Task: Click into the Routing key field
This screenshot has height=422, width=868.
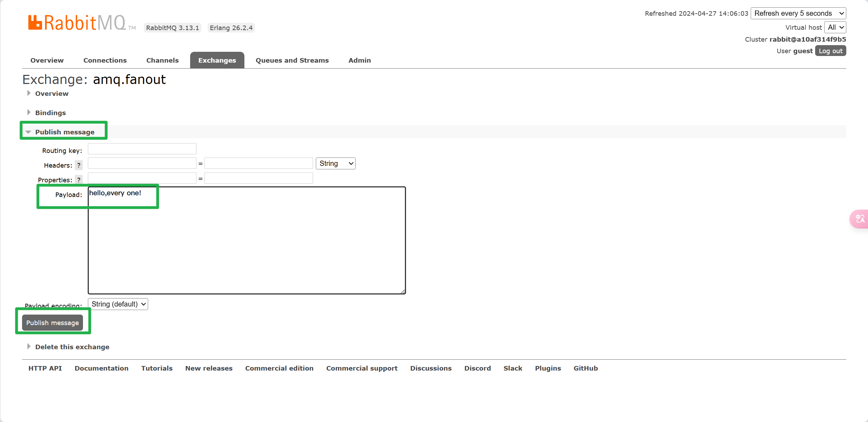Action: pyautogui.click(x=142, y=149)
